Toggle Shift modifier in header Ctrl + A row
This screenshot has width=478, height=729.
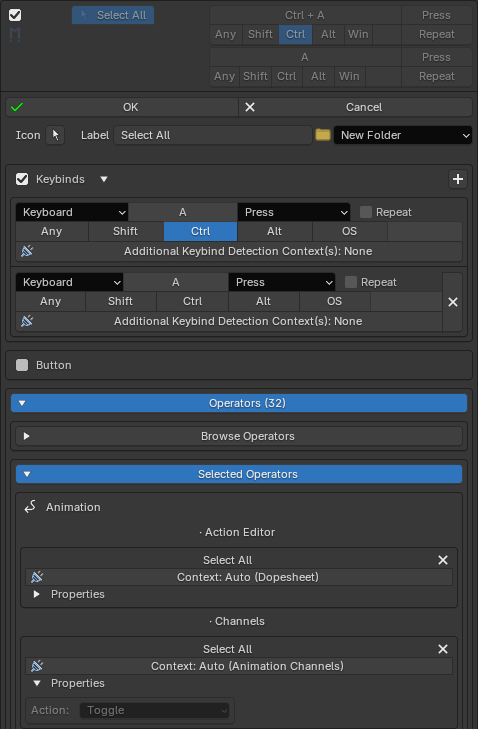(x=260, y=34)
